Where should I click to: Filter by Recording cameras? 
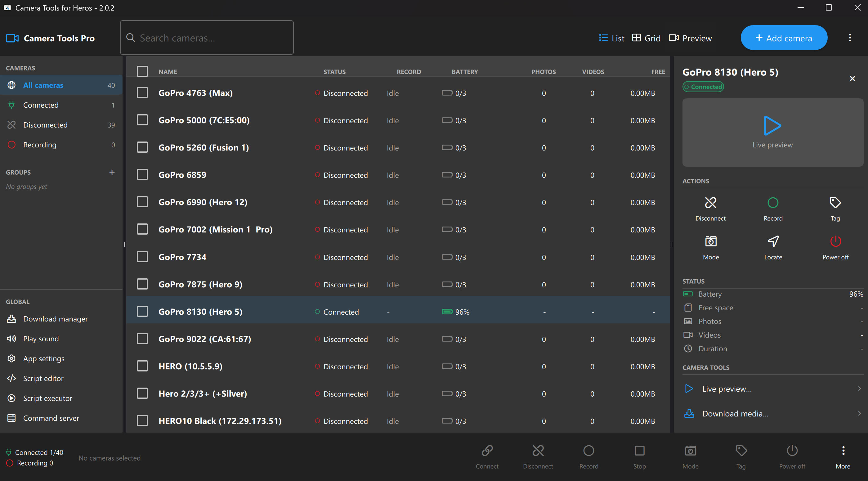(x=61, y=145)
